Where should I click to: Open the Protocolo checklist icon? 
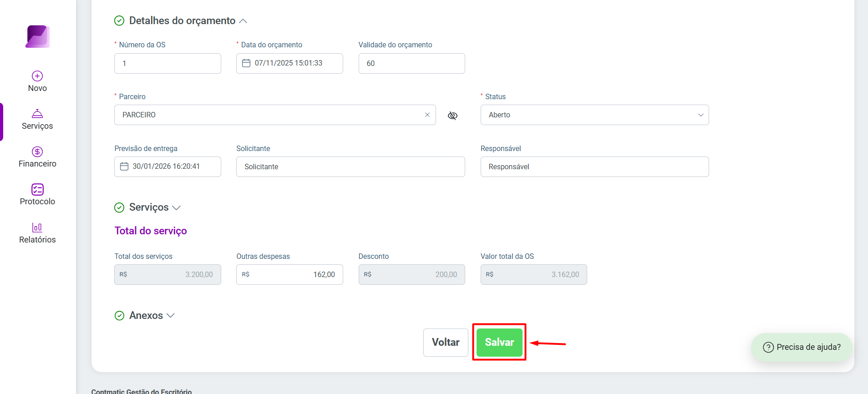37,189
